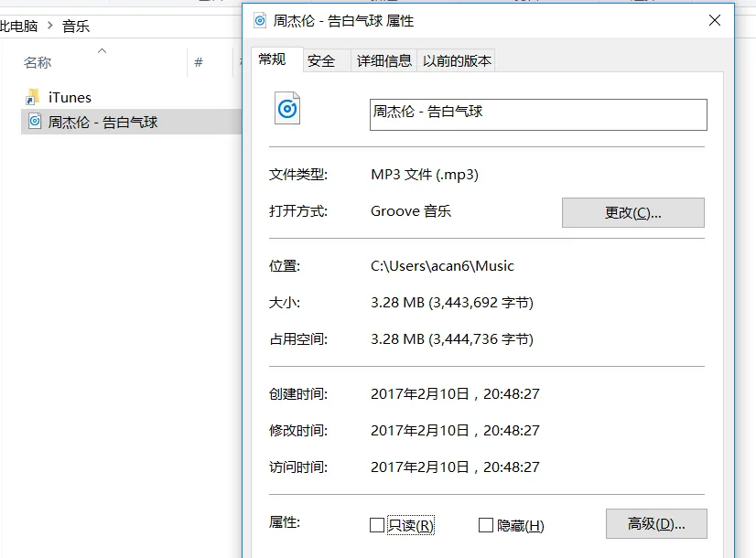Image resolution: width=756 pixels, height=558 pixels.
Task: Enable the 只读(R) checkbox
Action: click(x=377, y=525)
